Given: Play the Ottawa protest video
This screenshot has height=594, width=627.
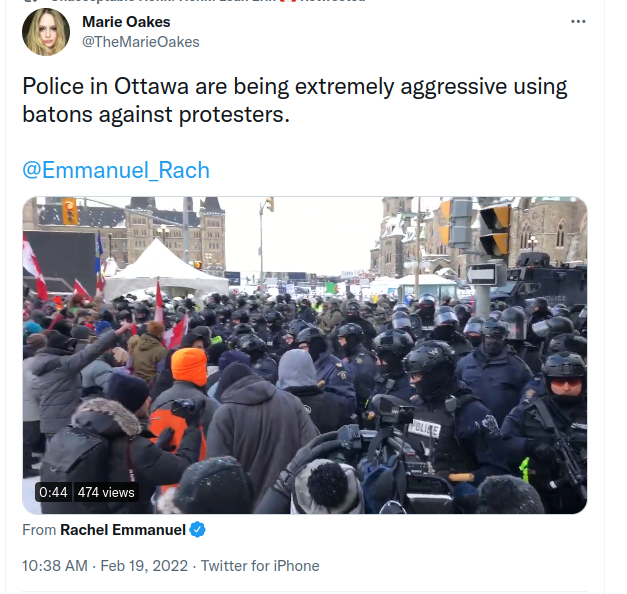Looking at the screenshot, I should click(x=305, y=355).
